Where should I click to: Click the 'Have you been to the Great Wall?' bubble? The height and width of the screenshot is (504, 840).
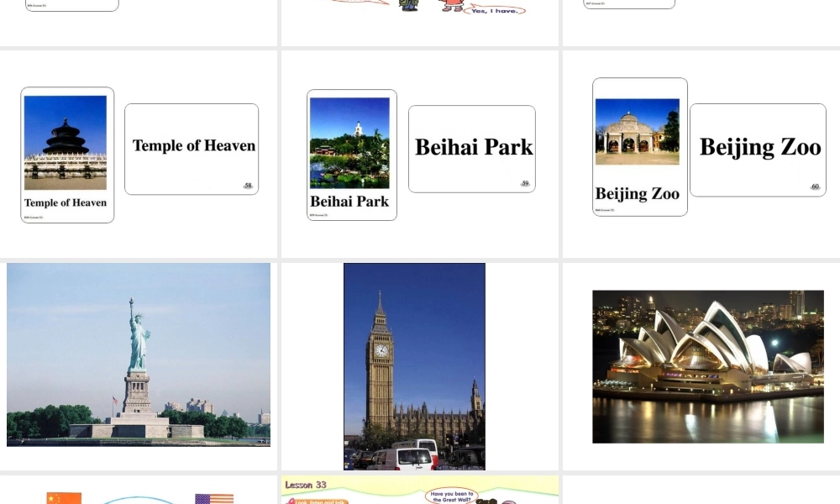[x=453, y=496]
